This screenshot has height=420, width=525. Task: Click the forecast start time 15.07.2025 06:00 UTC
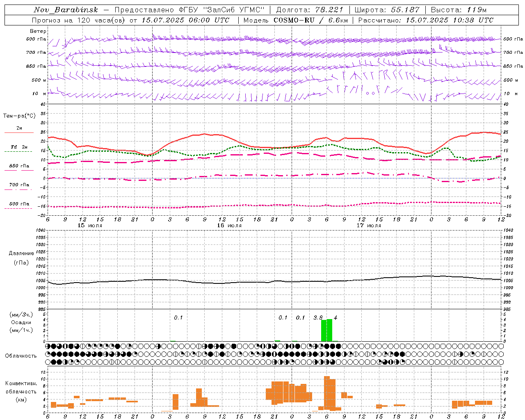tap(185, 20)
